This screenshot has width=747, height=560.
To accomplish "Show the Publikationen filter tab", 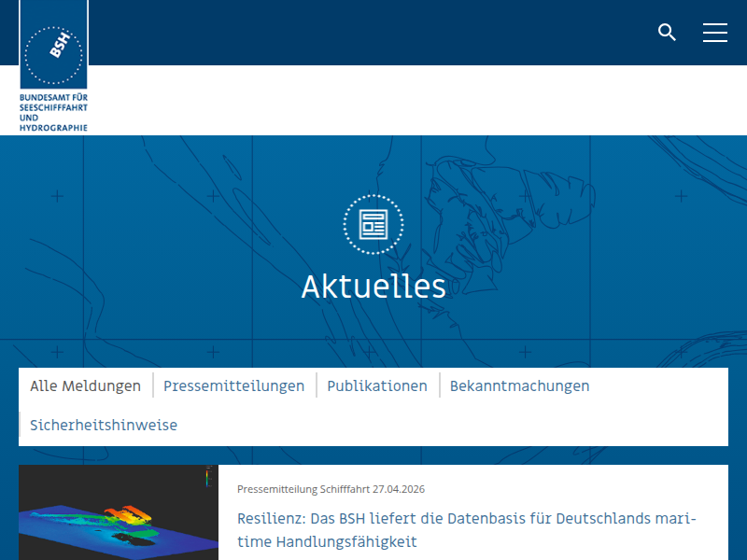I will coord(377,385).
